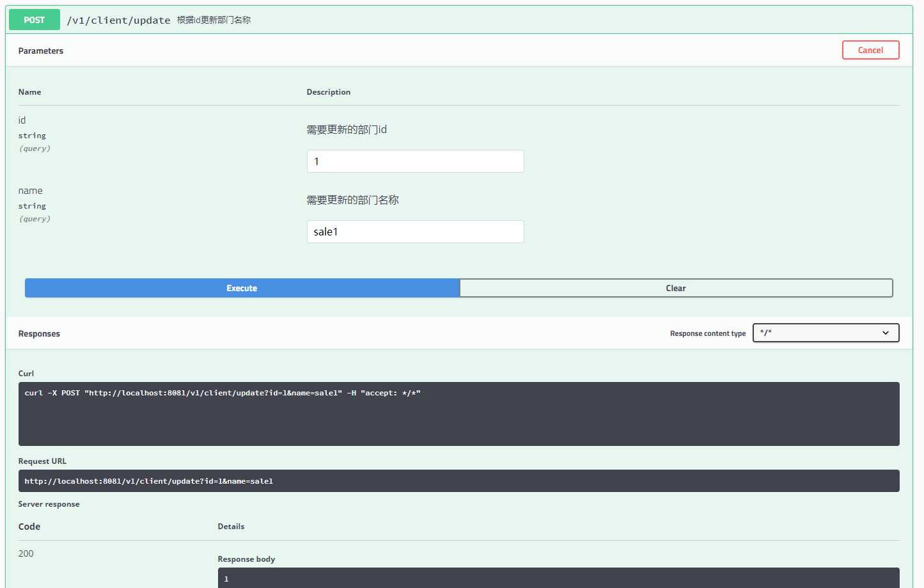Click the name input containing sale1

416,232
